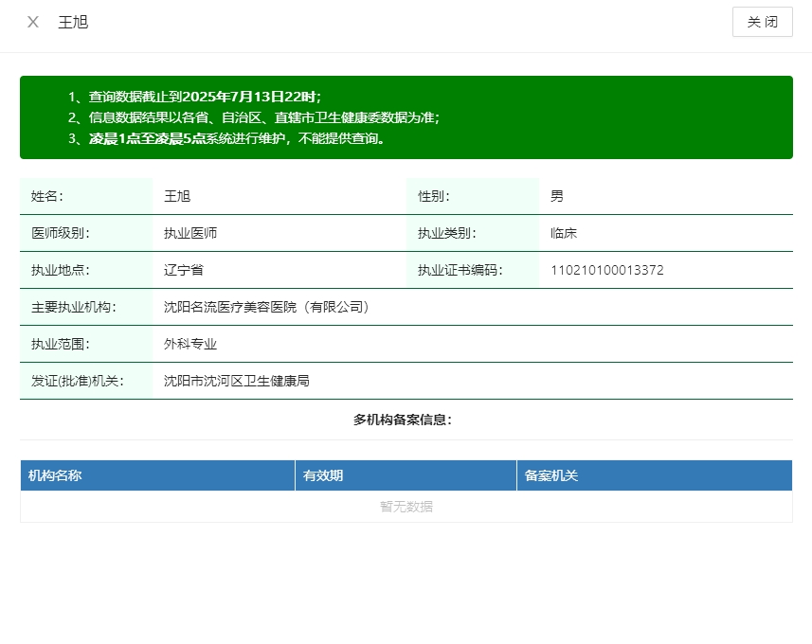
Task: Click the 备案机关 column header
Action: pyautogui.click(x=655, y=475)
